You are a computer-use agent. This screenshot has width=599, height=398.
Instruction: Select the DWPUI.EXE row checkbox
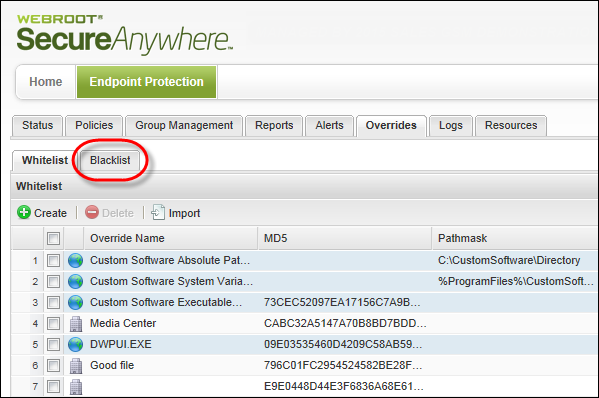(53, 345)
